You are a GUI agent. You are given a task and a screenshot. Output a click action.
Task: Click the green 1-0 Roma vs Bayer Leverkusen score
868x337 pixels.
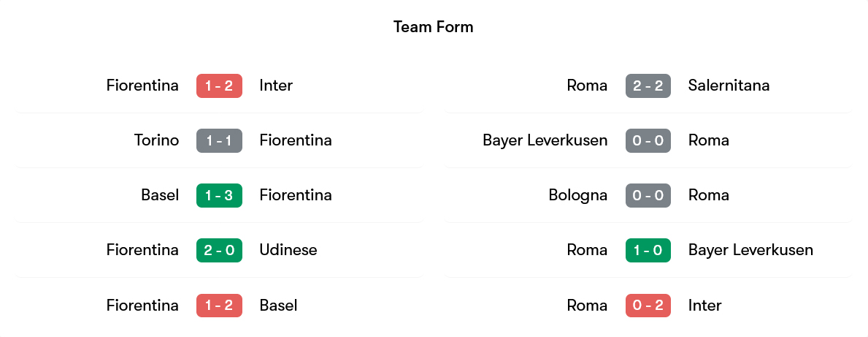[648, 250]
